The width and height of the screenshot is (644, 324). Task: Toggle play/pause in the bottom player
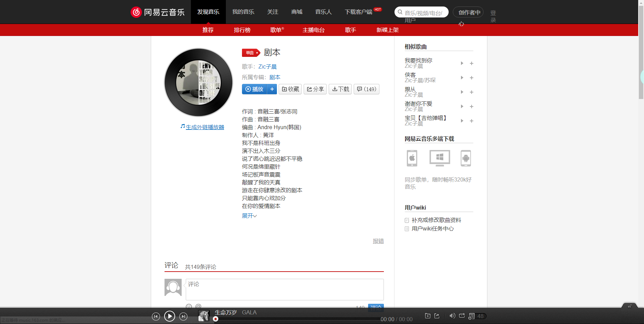click(169, 316)
